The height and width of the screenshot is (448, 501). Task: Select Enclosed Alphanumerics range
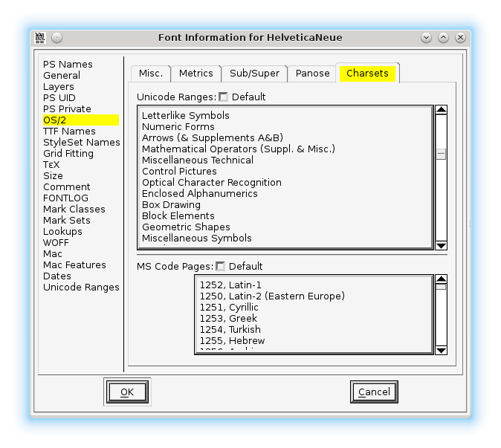point(200,194)
